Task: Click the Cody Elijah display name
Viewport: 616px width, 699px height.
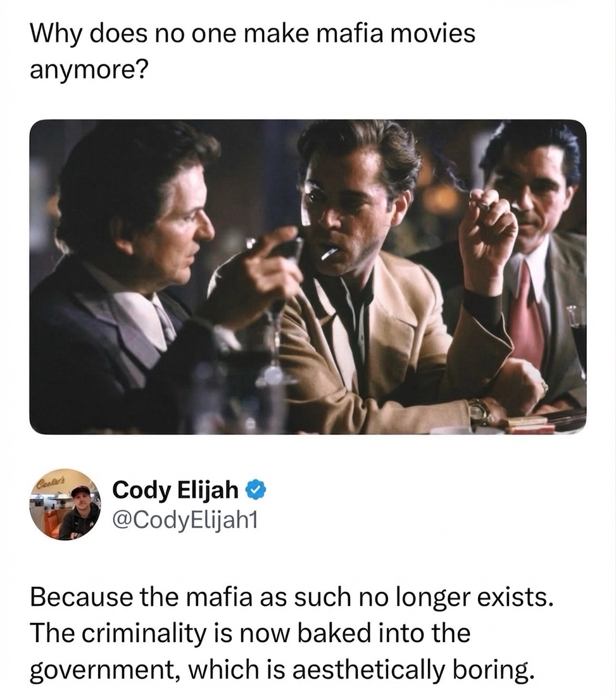Action: pos(175,489)
